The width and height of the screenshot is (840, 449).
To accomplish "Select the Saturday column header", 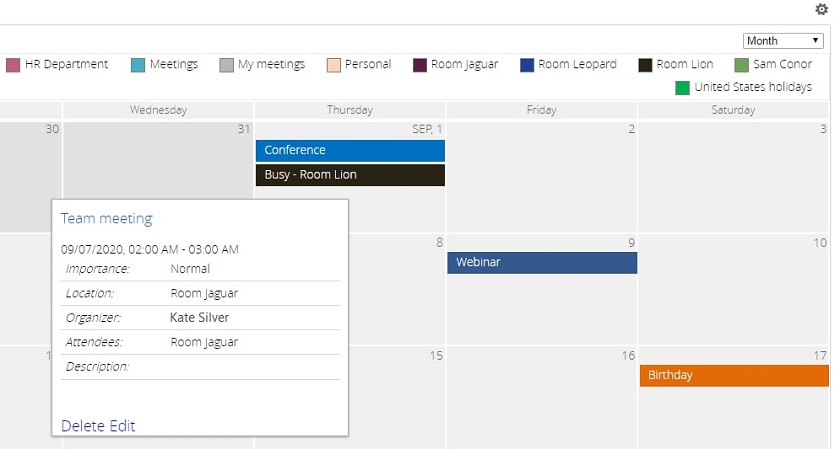I will 733,110.
